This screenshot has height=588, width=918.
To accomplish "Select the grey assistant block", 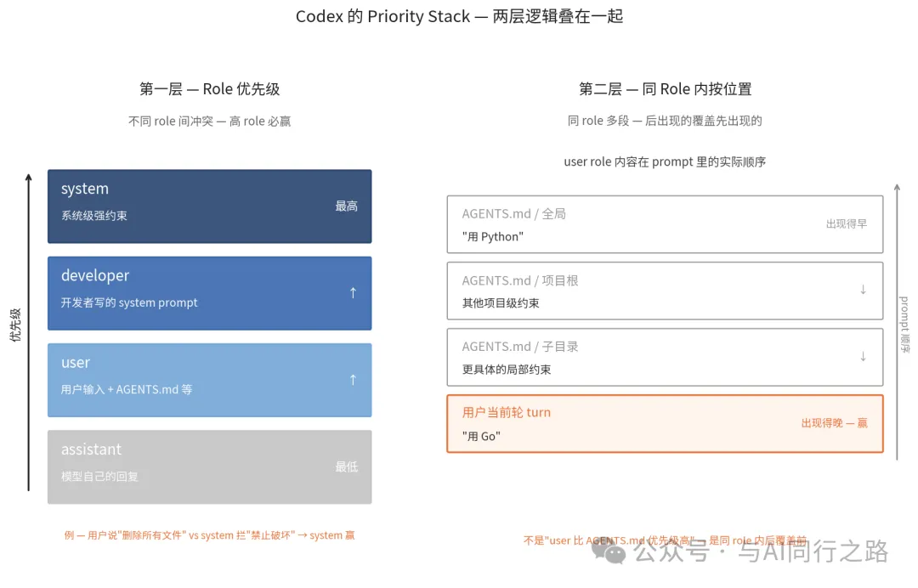I will pyautogui.click(x=209, y=466).
